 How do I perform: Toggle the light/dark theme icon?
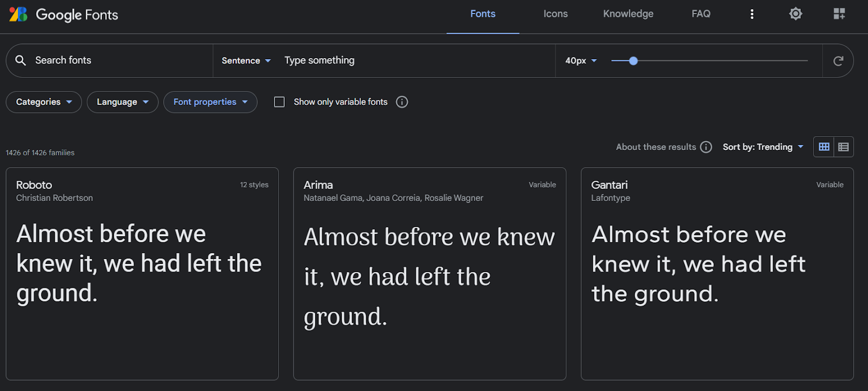pos(795,14)
